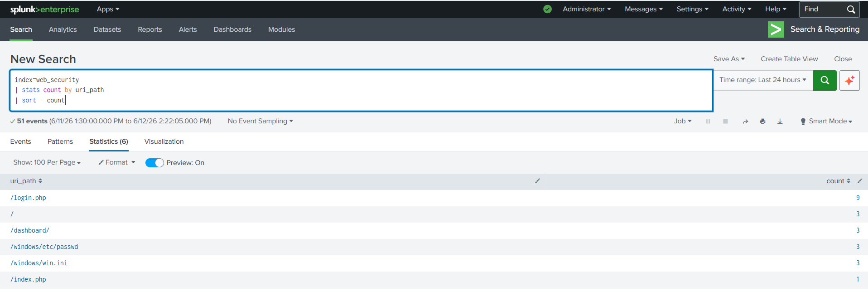Image resolution: width=868 pixels, height=297 pixels.
Task: Click Create Table View
Action: pos(789,59)
